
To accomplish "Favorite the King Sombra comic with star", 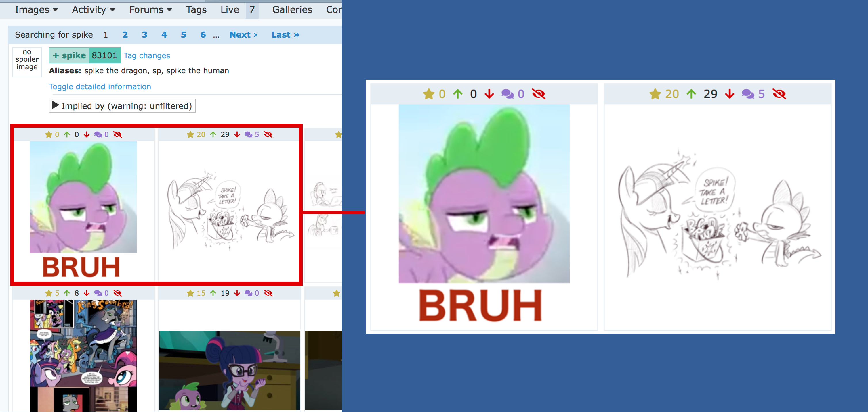I will point(49,293).
